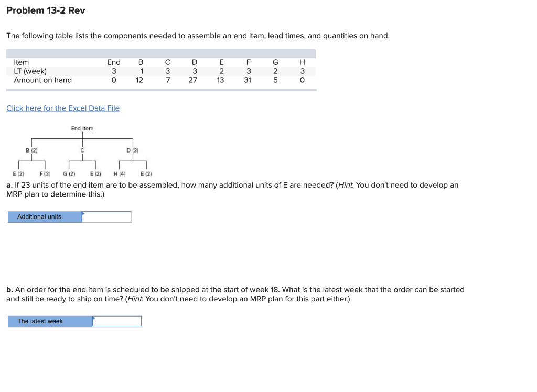Click the Problem 13-2 Rev heading
Image resolution: width=537 pixels, height=392 pixels.
(x=46, y=10)
